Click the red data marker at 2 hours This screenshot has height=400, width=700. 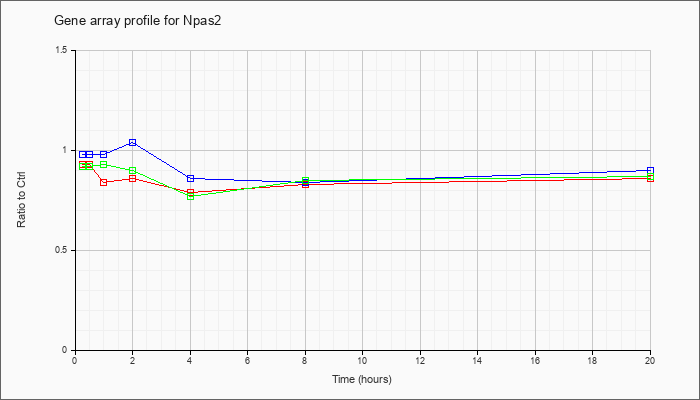133,179
